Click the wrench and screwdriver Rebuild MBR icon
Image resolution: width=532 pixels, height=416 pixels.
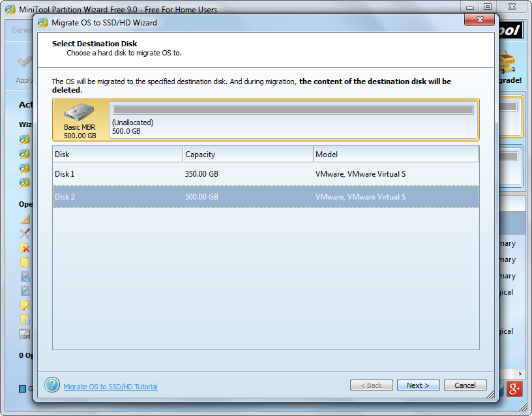coord(25,233)
